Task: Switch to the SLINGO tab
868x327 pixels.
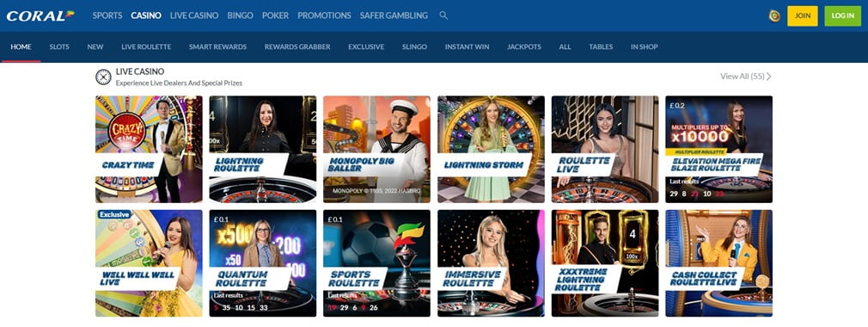Action: 414,47
